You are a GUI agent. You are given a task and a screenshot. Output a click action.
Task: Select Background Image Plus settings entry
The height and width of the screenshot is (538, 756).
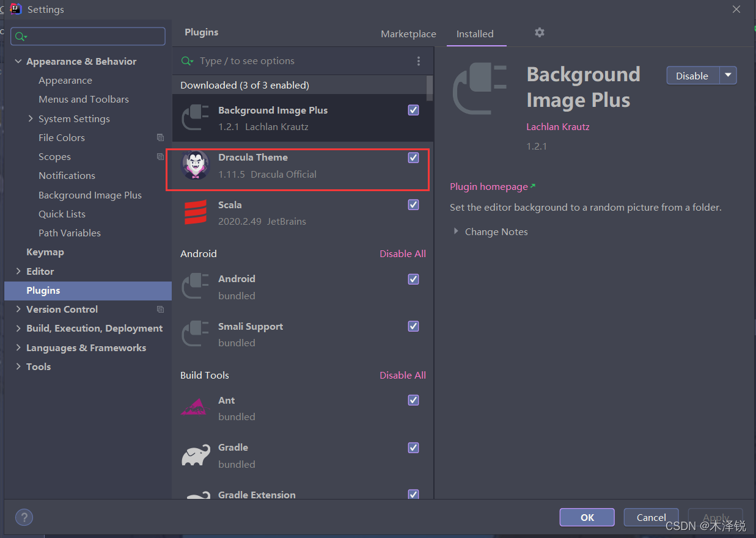[x=90, y=195]
